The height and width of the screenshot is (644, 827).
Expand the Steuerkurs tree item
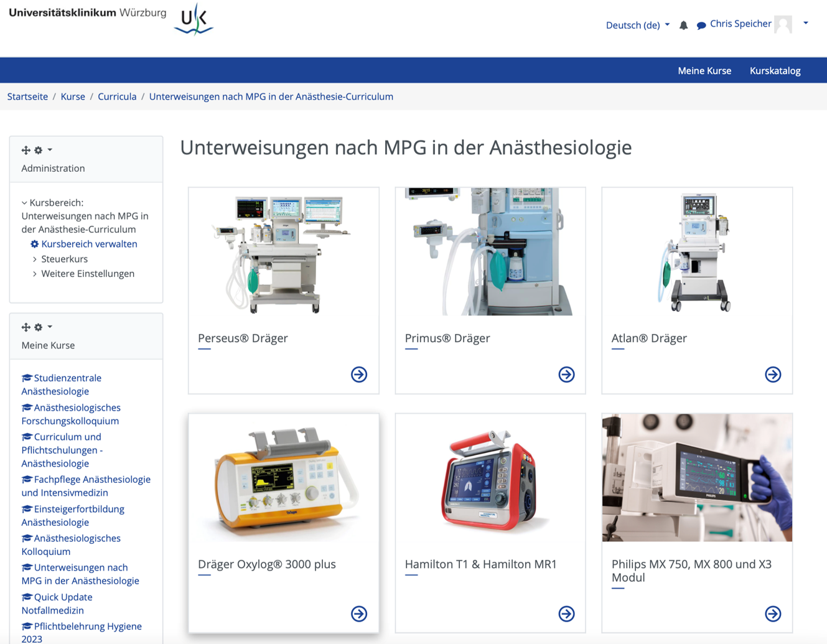pyautogui.click(x=35, y=259)
